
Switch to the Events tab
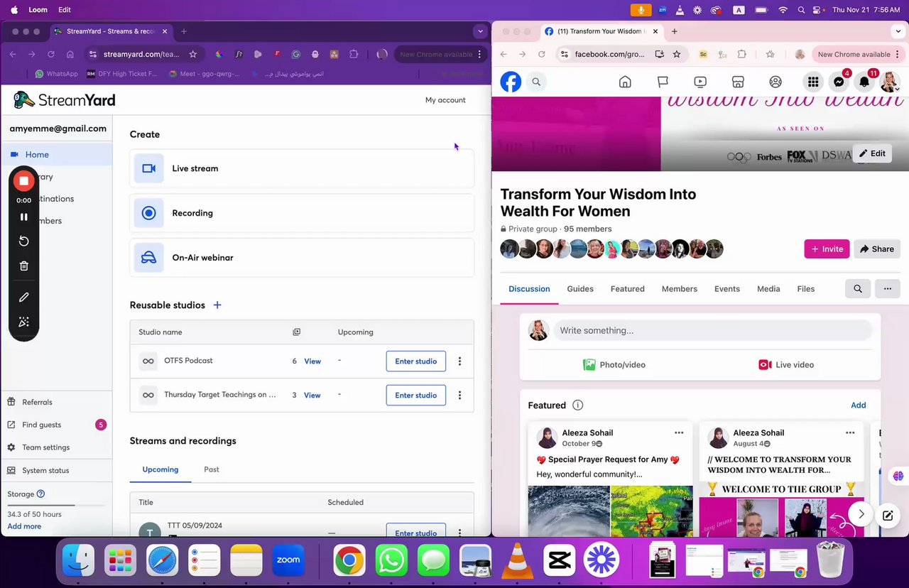[x=727, y=289]
